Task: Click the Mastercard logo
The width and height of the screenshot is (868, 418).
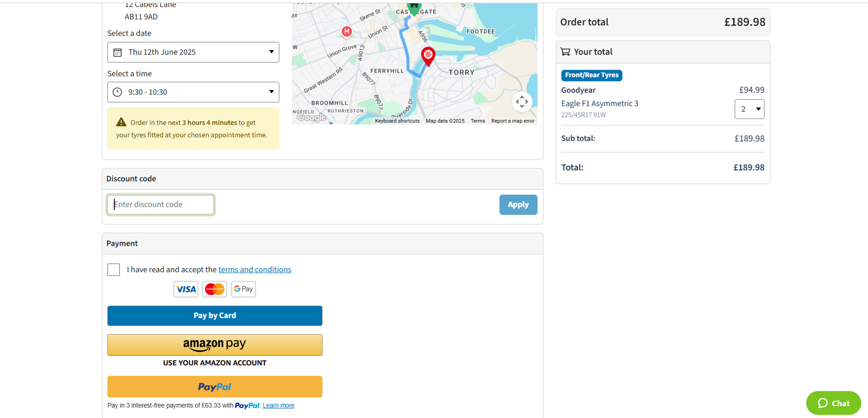Action: click(215, 289)
